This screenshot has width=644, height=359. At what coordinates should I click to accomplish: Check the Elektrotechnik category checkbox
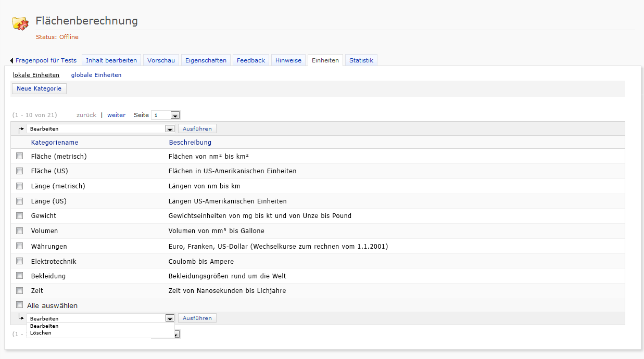20,261
